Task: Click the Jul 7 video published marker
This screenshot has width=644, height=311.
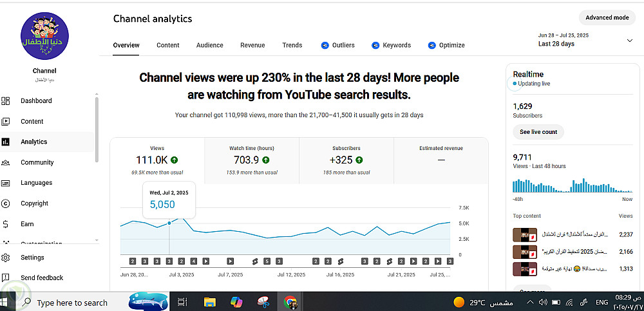Action: coord(231,261)
